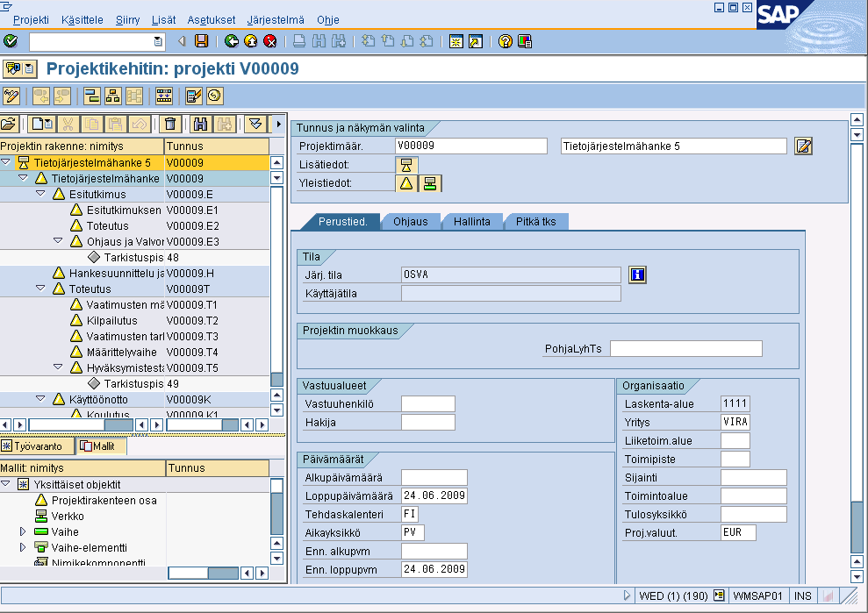Click the Lisätiedot project definition icon
Image resolution: width=868 pixels, height=613 pixels.
coord(406,165)
